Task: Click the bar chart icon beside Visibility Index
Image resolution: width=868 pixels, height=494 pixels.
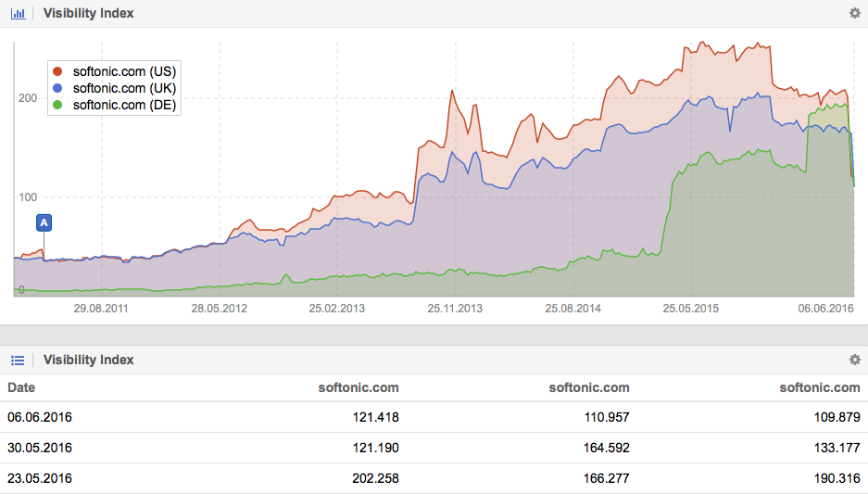Action: (x=18, y=13)
